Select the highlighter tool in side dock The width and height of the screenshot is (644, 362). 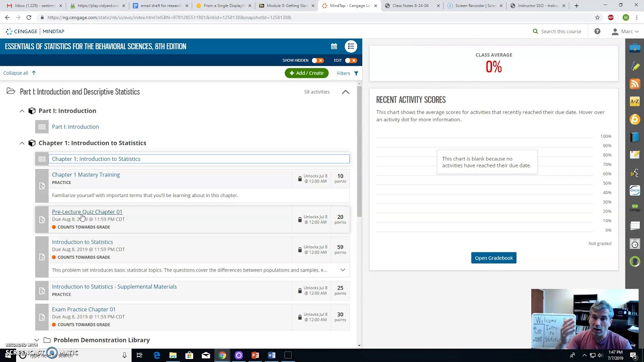pyautogui.click(x=635, y=66)
